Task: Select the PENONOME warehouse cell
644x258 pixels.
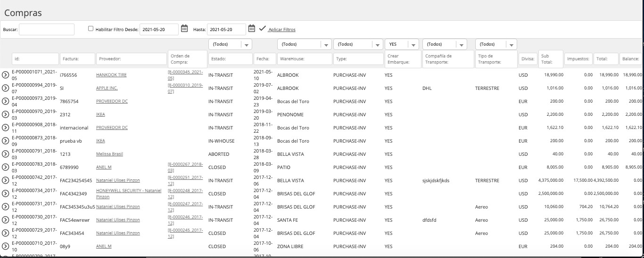Action: click(x=290, y=114)
